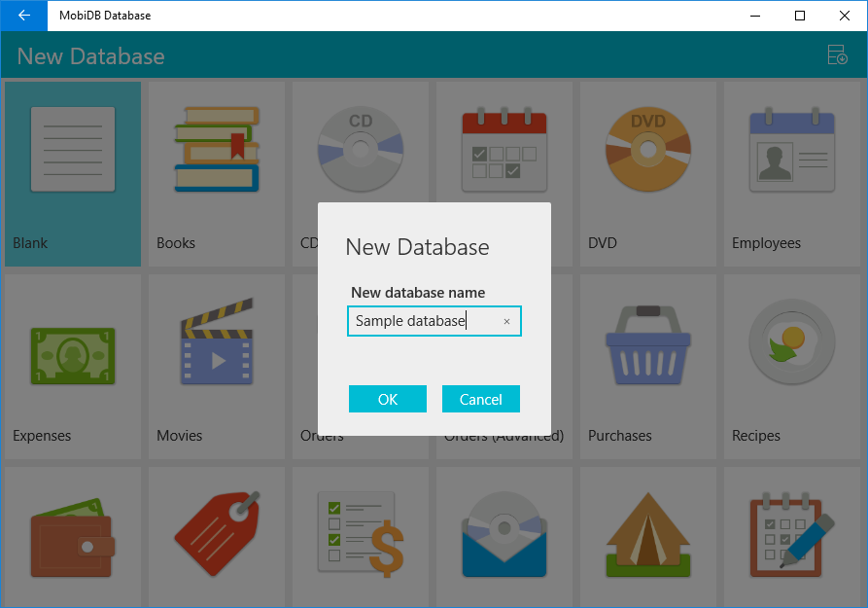Confirm the new database with OK

tap(388, 399)
